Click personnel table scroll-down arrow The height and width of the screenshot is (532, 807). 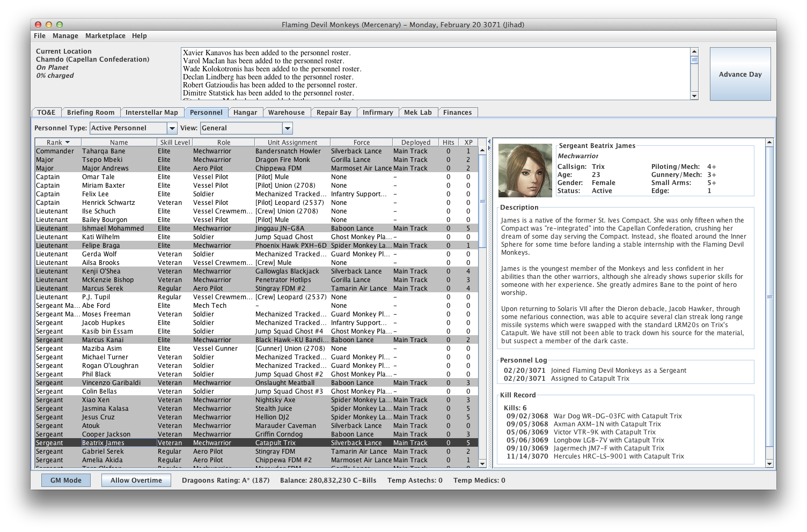482,463
